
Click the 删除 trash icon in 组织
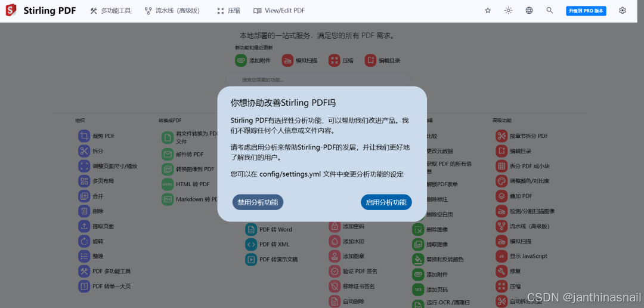pos(84,211)
